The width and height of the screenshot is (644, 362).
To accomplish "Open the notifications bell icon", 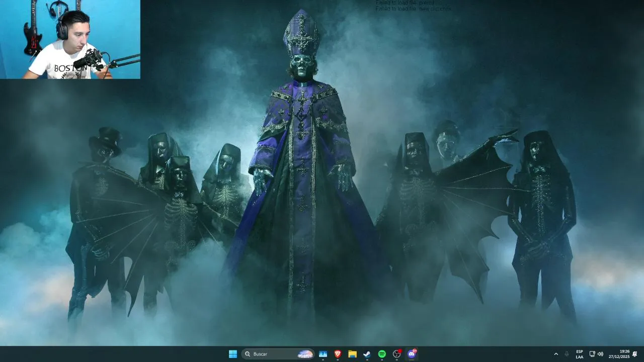I will (635, 354).
